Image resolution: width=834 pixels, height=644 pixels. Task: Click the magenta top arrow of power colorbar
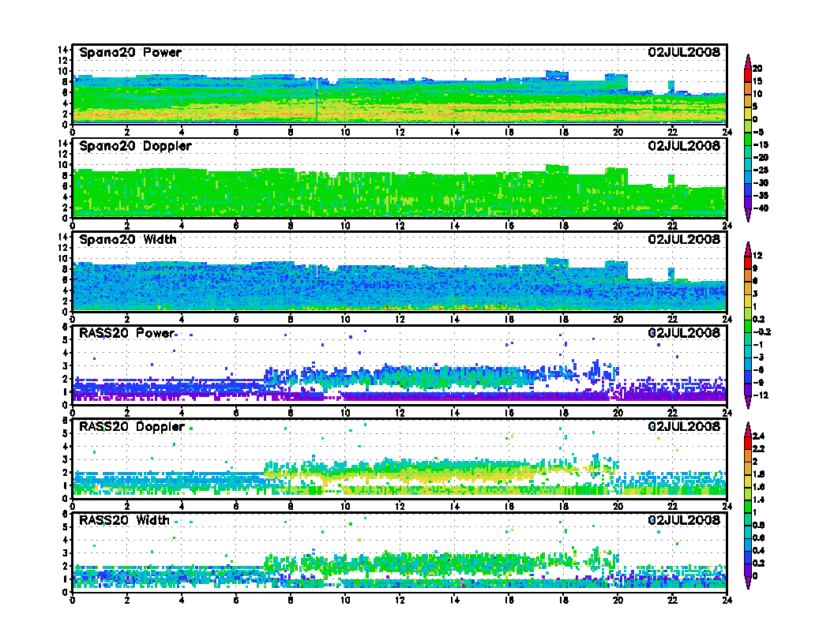tap(748, 61)
